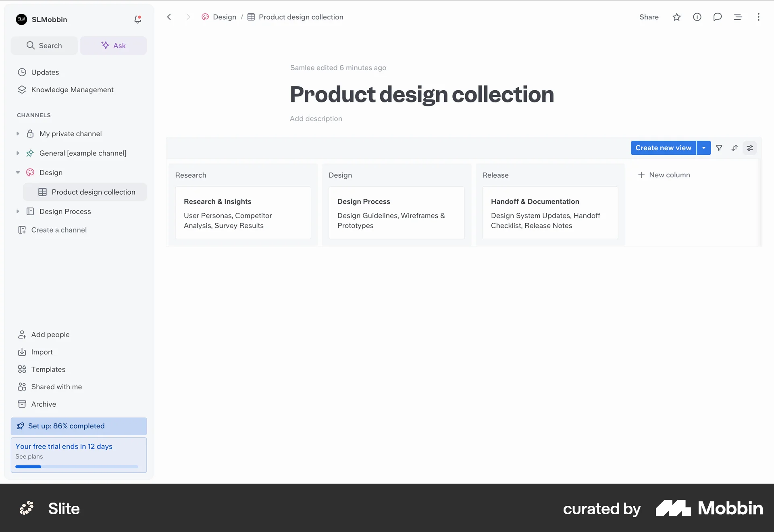Click the document outline icon
774x532 pixels.
click(x=738, y=17)
